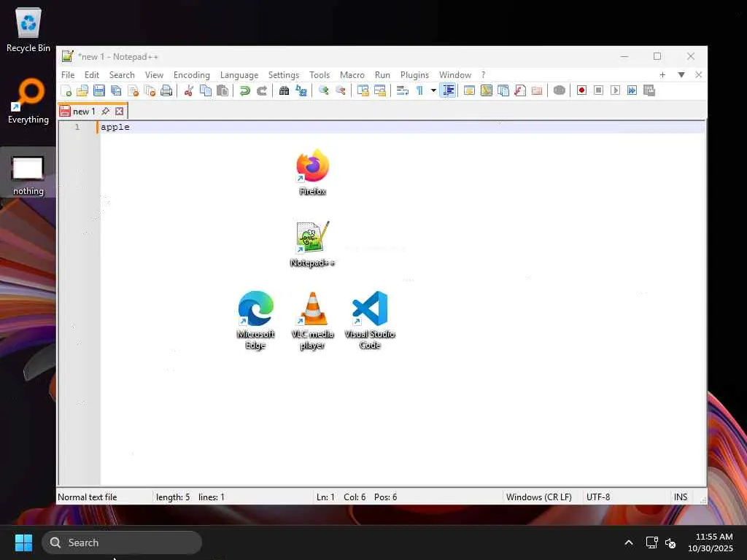The width and height of the screenshot is (747, 560).
Task: Open the document list triangle dropdown
Action: (x=681, y=75)
